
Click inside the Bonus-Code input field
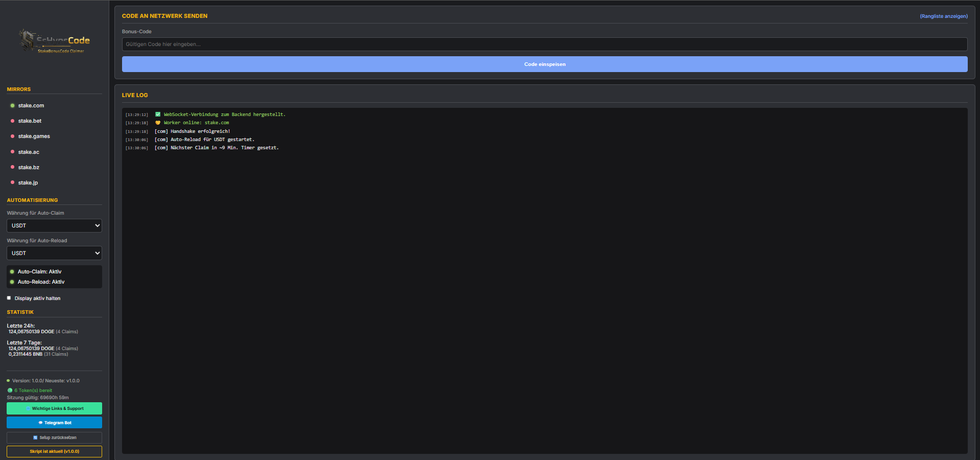[x=544, y=44]
